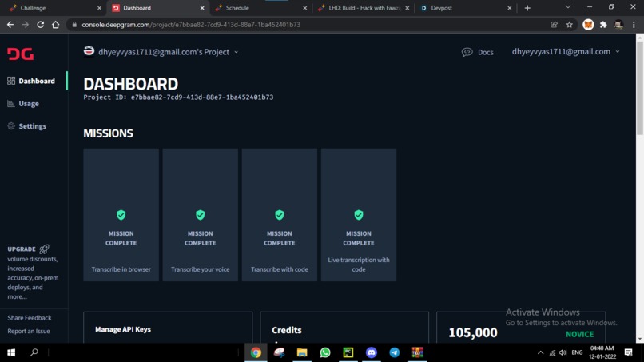Open the Chrome three-dot menu
The image size is (644, 362).
pyautogui.click(x=634, y=25)
